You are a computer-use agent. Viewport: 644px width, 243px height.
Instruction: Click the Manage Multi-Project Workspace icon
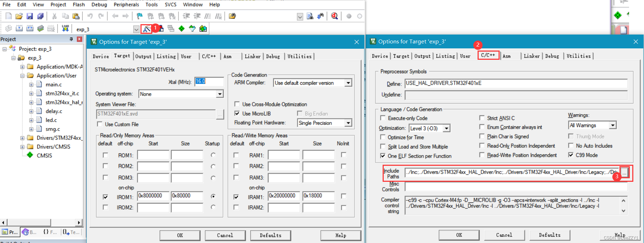point(171,28)
